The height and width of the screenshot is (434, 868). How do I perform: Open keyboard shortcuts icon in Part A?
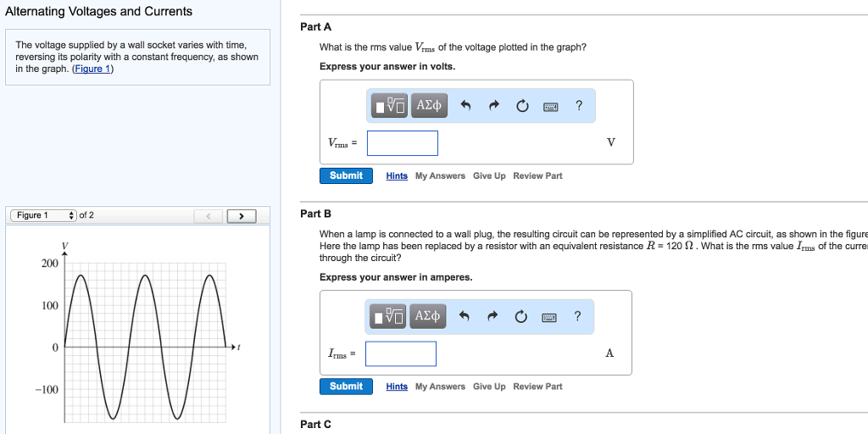click(x=551, y=106)
